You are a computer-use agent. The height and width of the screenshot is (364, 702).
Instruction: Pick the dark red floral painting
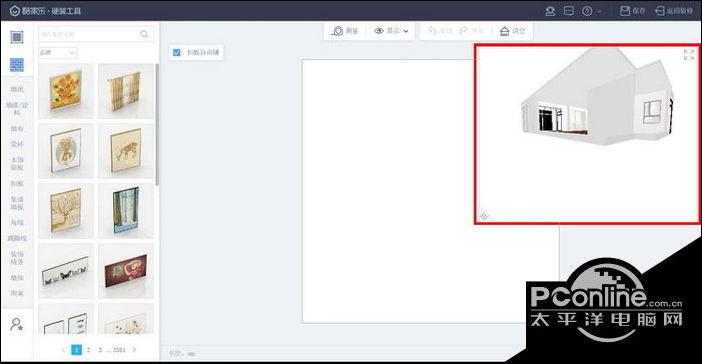(126, 271)
